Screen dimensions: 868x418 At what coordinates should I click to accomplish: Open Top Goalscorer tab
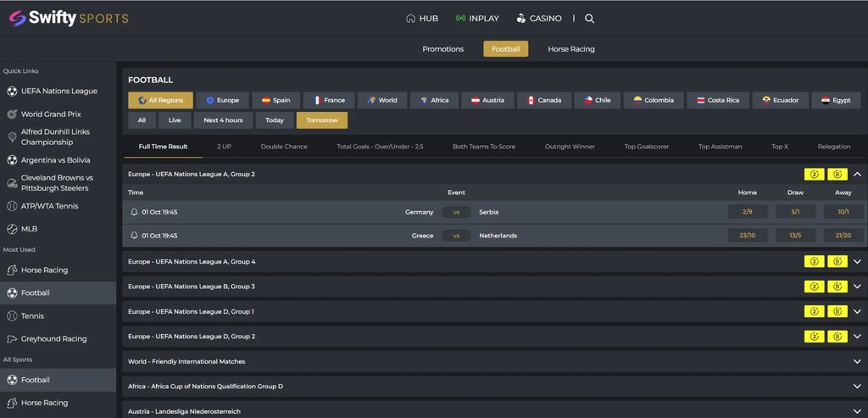[647, 147]
